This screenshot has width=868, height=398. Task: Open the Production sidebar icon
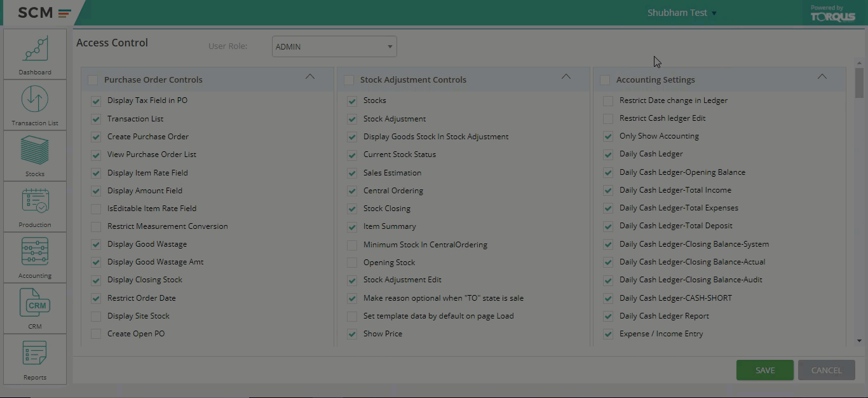point(35,207)
